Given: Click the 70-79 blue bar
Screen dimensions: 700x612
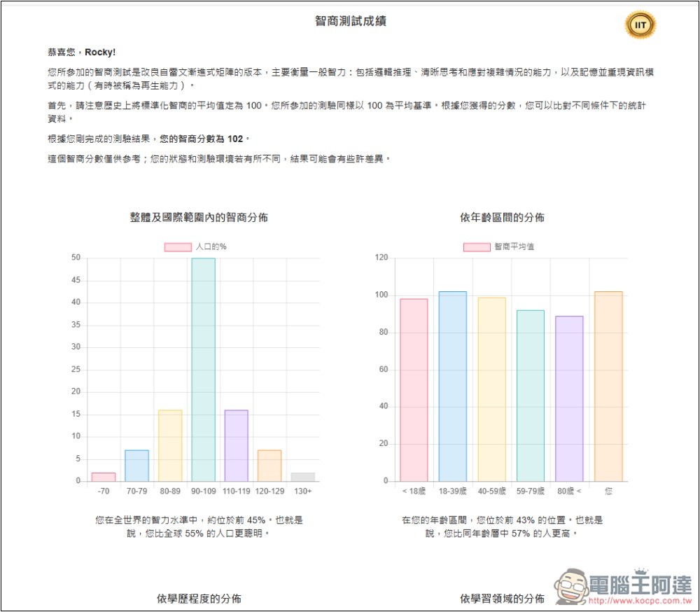Looking at the screenshot, I should (136, 466).
